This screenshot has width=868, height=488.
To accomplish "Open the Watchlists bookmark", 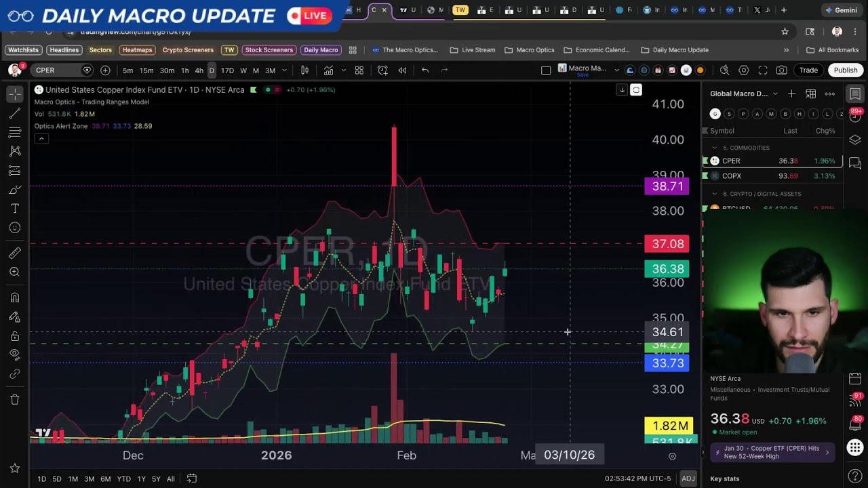I will (23, 50).
